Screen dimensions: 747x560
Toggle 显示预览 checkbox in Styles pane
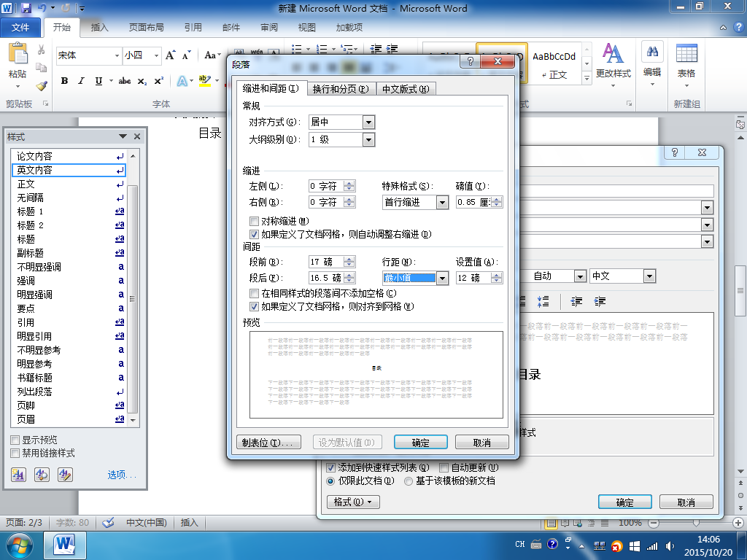click(15, 440)
